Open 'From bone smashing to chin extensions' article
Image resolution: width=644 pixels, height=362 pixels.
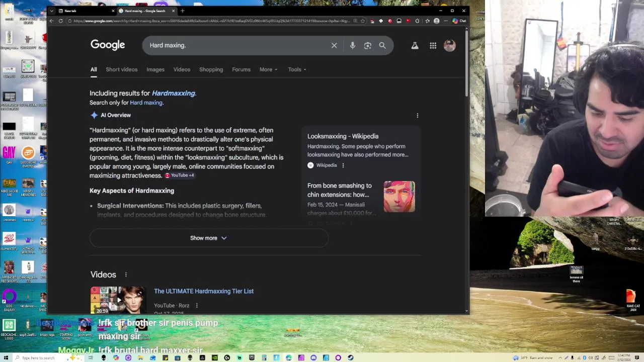(340, 190)
